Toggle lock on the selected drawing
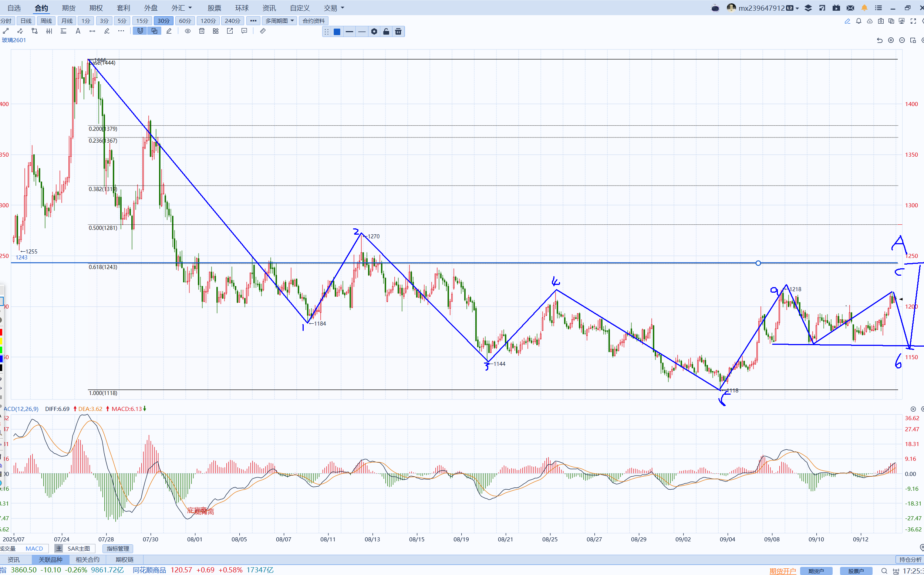The width and height of the screenshot is (924, 575). coord(386,31)
